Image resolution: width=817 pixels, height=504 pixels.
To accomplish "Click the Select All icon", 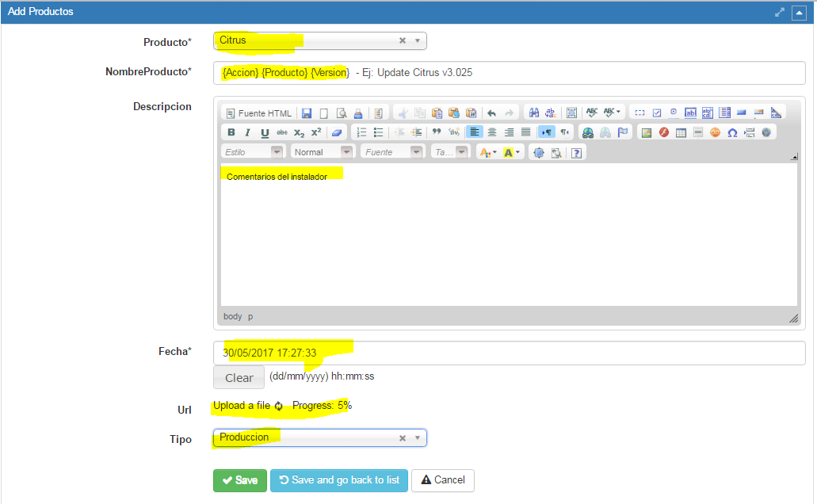I will coord(571,113).
